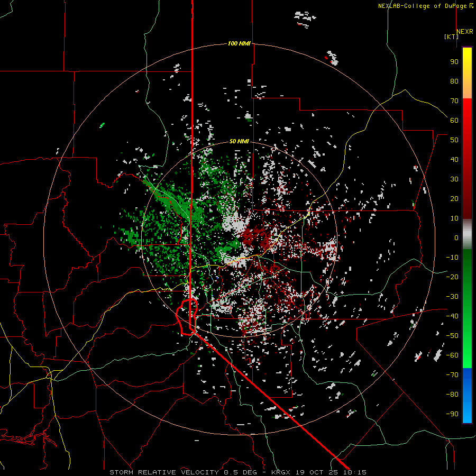Viewport: 476px width, 476px height.
Task: Click the "KRGX" station ID in caption
Action: (281, 472)
